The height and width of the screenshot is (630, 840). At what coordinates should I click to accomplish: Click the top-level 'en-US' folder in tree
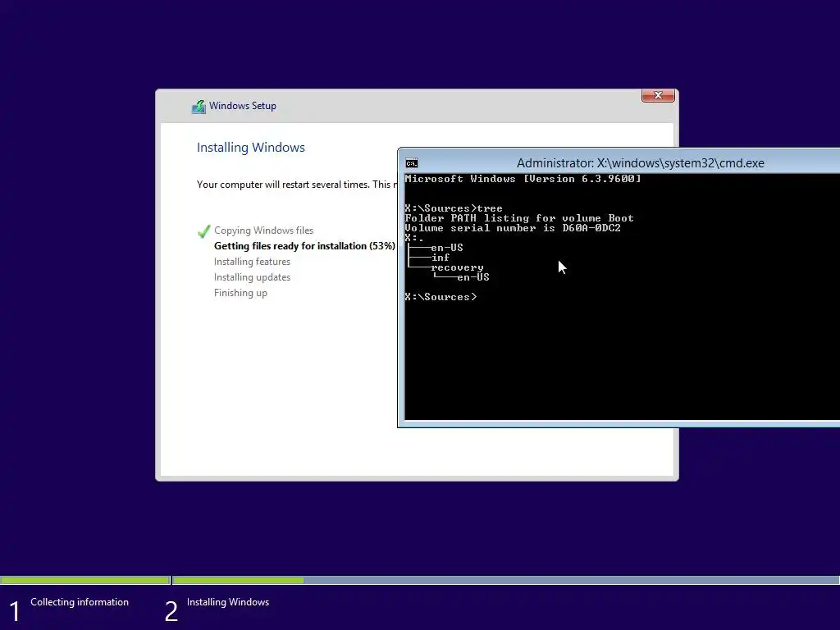pos(447,248)
